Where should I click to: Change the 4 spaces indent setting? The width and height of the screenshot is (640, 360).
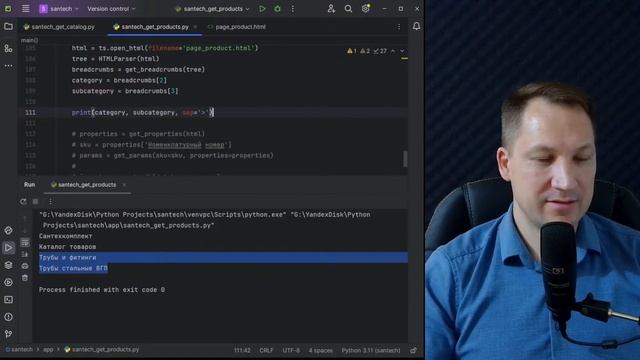pos(320,351)
